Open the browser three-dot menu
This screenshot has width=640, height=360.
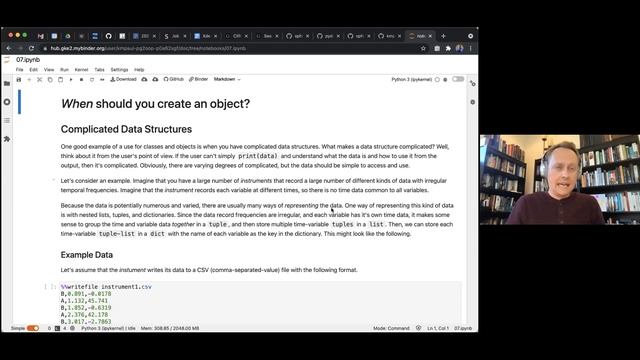tap(471, 48)
